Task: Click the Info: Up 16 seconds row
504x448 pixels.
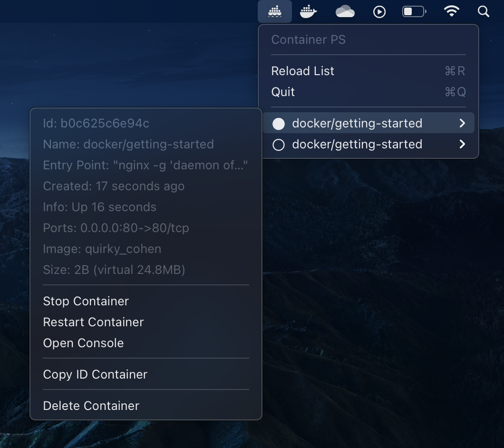Action: point(146,207)
